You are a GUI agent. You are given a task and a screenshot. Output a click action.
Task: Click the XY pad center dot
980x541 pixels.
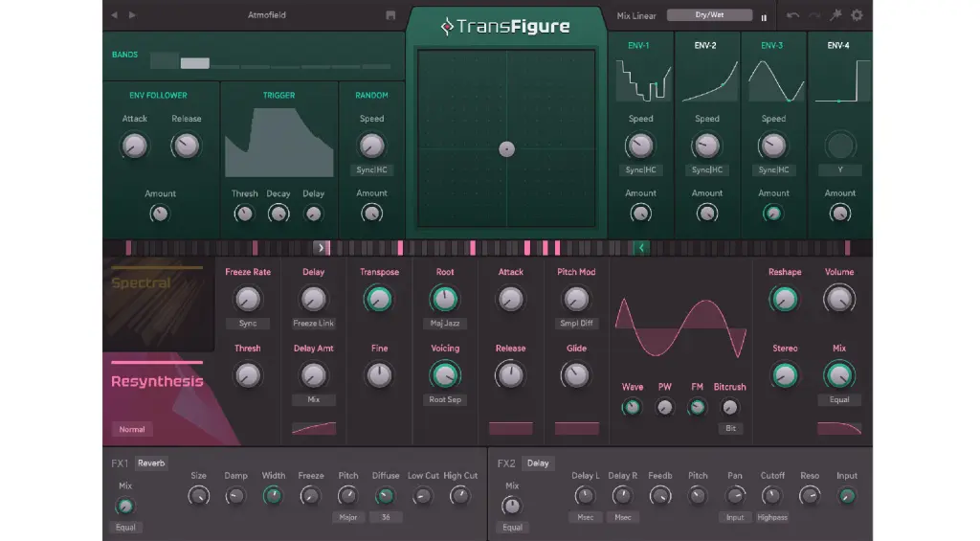pyautogui.click(x=507, y=148)
